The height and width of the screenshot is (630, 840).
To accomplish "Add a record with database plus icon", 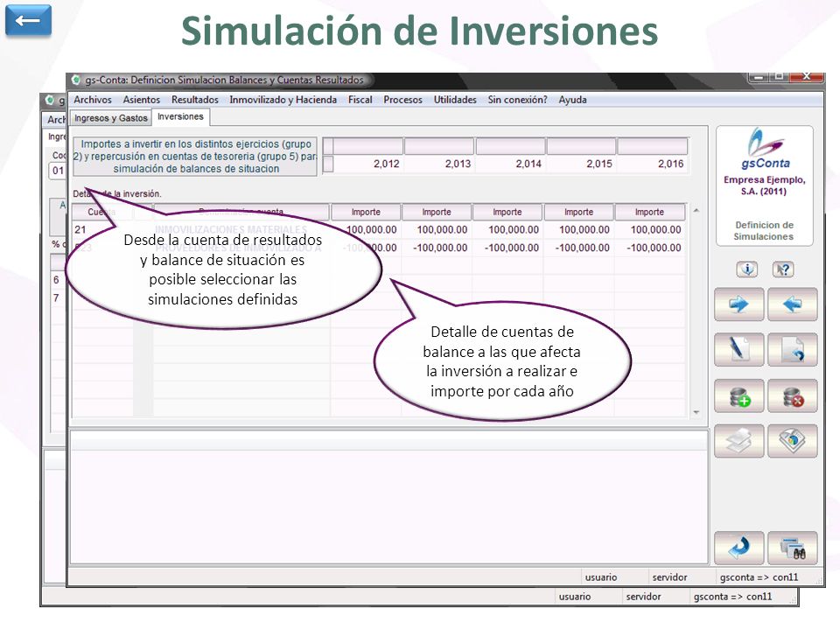I will click(x=738, y=395).
